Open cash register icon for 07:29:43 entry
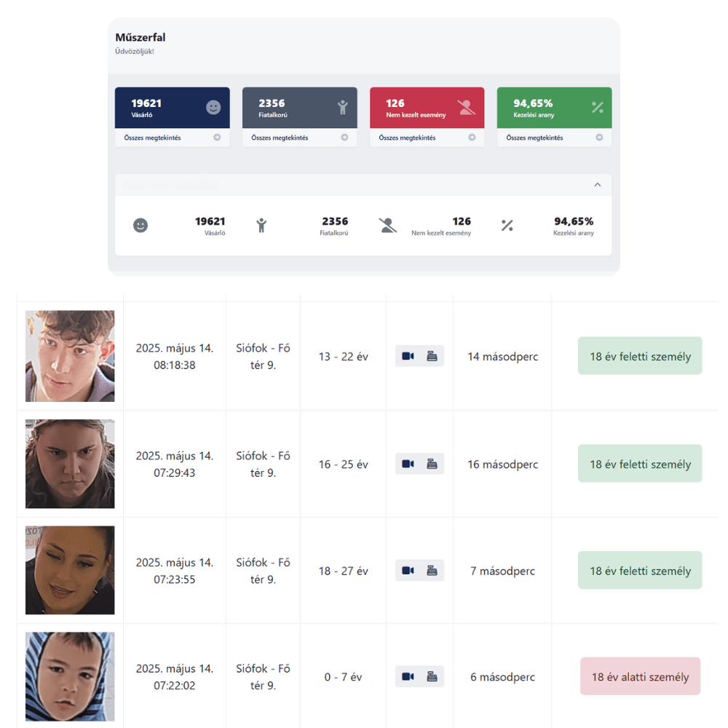This screenshot has width=728, height=728. click(x=432, y=464)
